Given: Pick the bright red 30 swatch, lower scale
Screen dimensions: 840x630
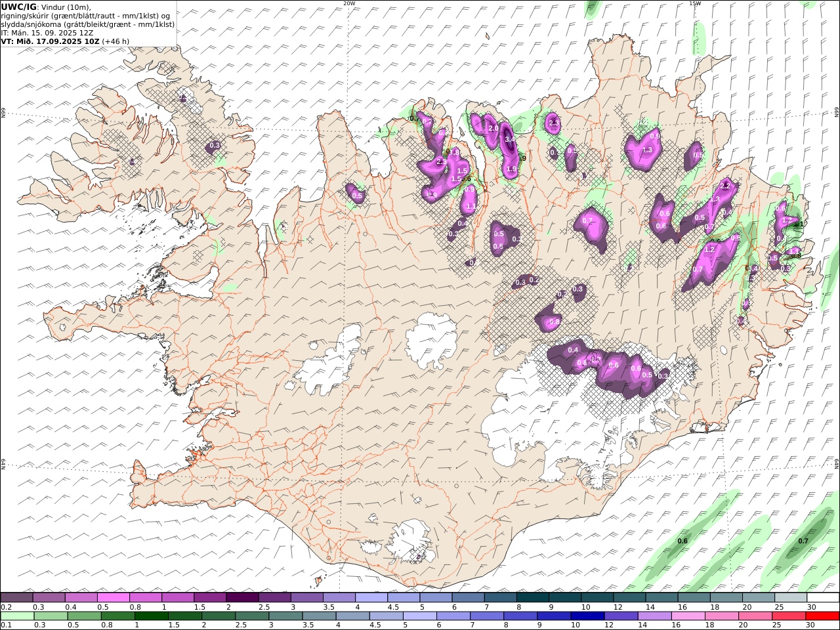Looking at the screenshot, I should tap(823, 616).
